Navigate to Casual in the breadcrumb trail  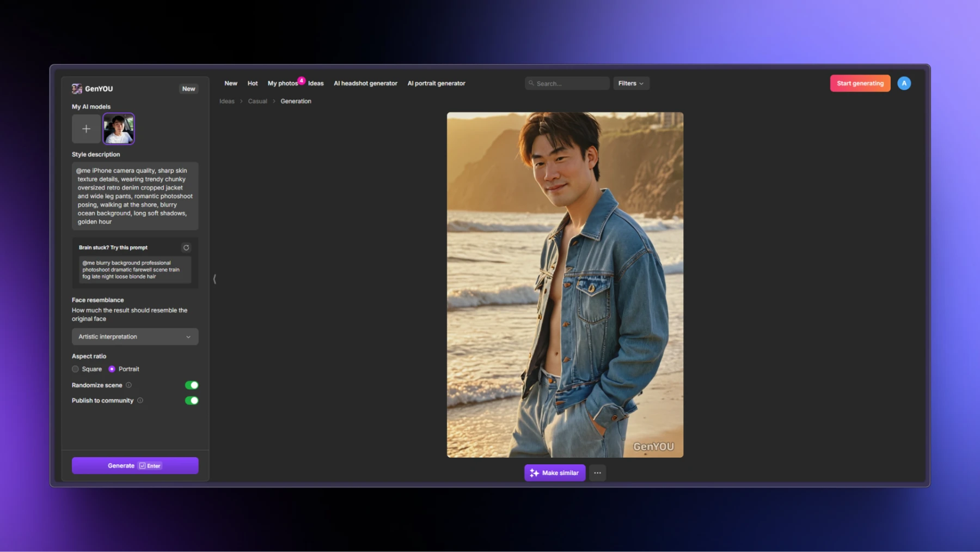pyautogui.click(x=257, y=101)
